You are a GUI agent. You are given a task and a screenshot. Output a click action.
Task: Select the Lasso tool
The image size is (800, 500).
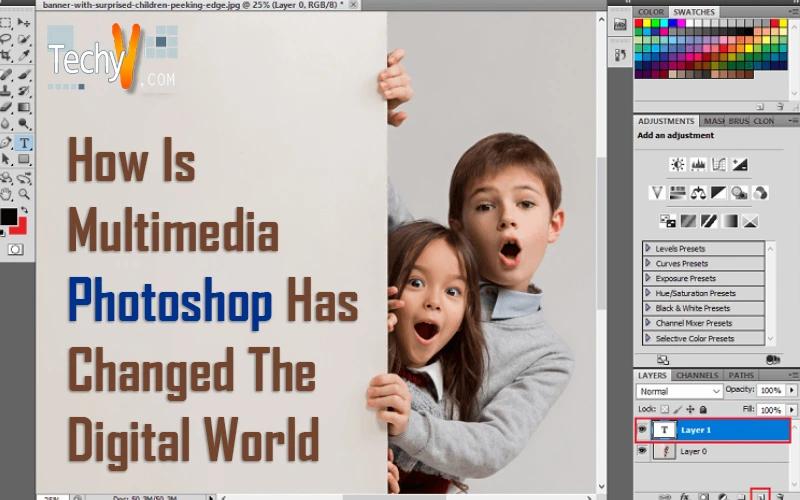click(x=6, y=39)
